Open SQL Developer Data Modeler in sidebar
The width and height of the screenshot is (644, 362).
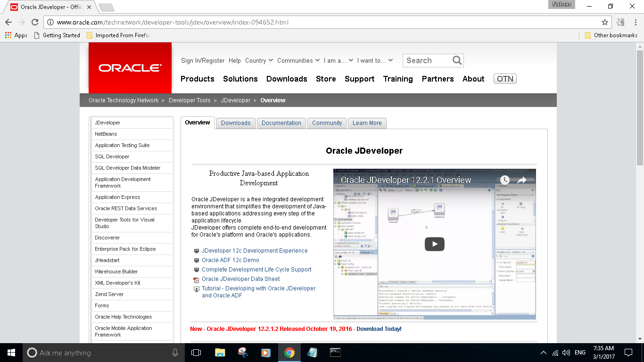coord(128,168)
